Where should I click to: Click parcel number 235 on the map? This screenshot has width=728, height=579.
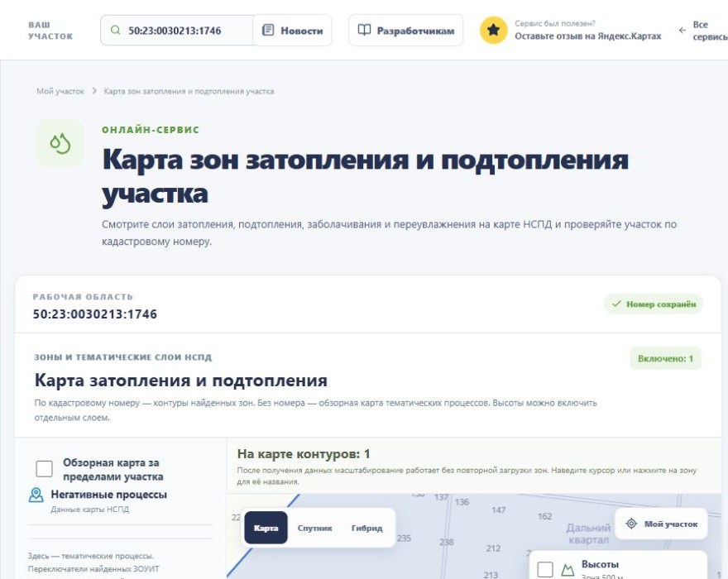(404, 538)
